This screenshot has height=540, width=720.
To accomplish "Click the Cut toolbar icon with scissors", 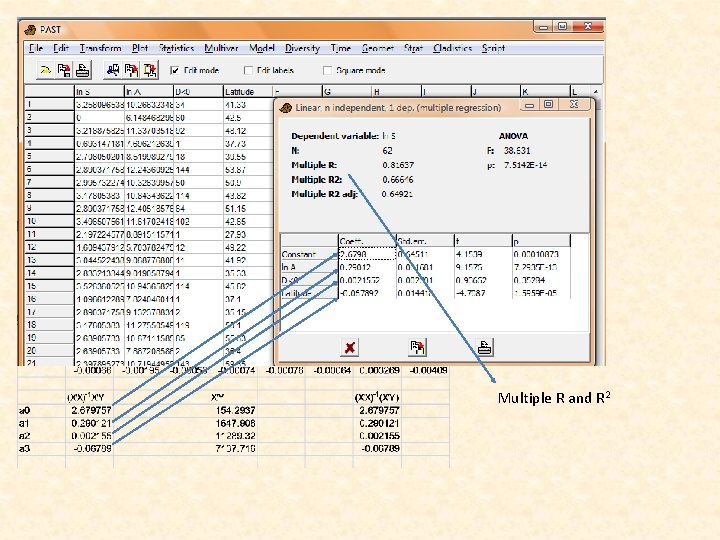I will (x=113, y=70).
